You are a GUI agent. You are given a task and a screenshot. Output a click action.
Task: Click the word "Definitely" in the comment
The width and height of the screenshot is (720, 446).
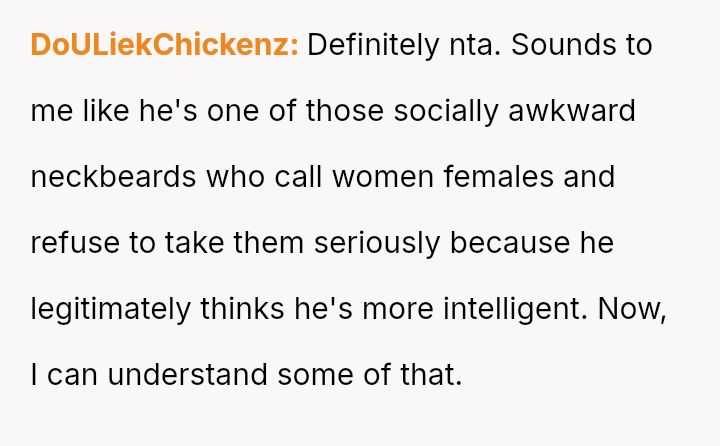tap(372, 45)
